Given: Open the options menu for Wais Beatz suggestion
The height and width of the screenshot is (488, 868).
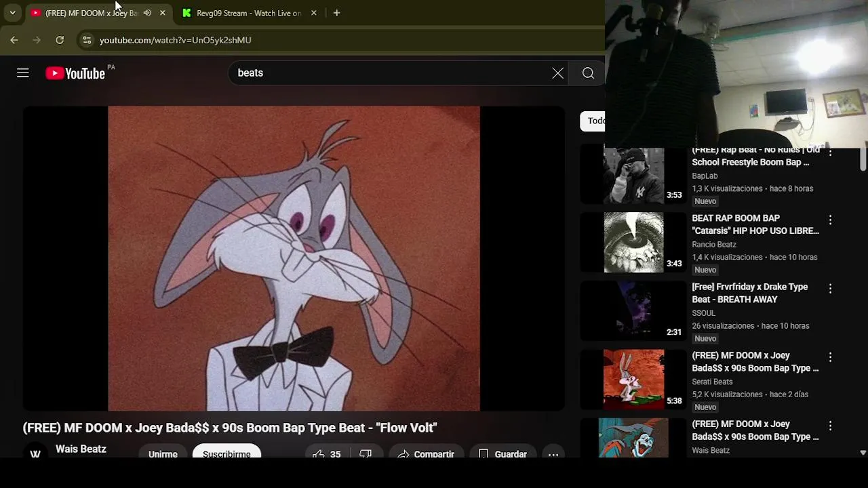Looking at the screenshot, I should (830, 426).
